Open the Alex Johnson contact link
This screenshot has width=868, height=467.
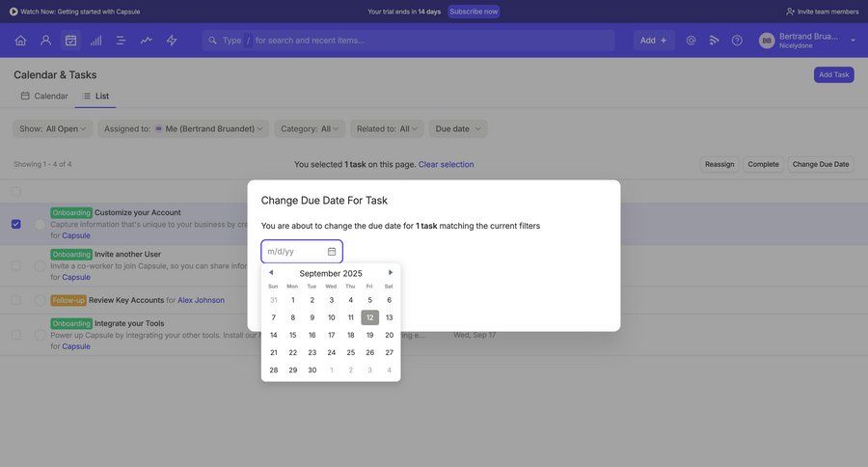[x=201, y=300]
